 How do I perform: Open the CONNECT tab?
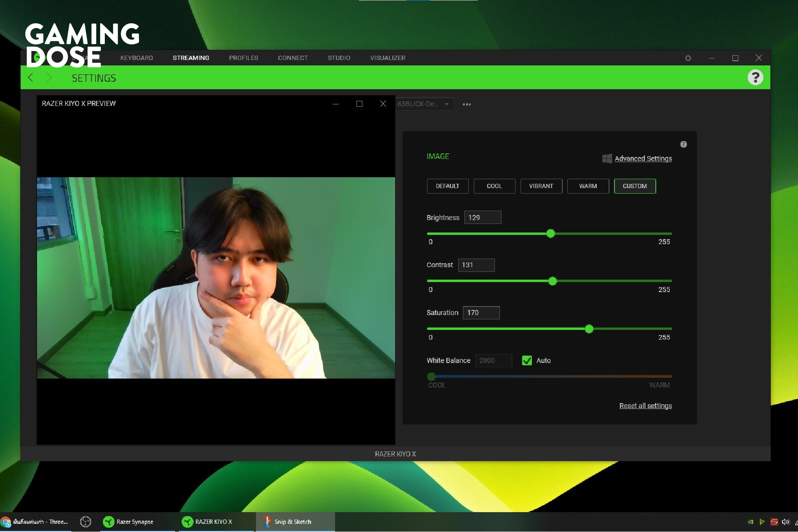click(293, 58)
